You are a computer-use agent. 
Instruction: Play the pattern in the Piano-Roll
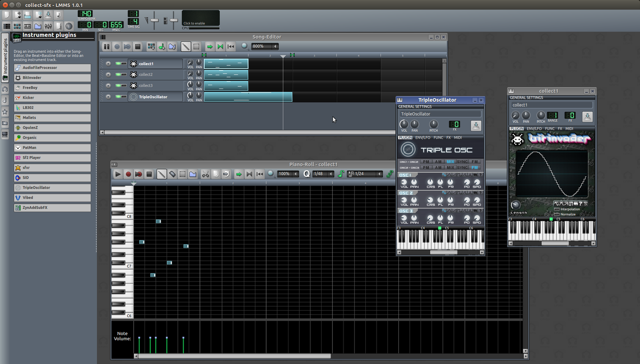[x=118, y=174]
